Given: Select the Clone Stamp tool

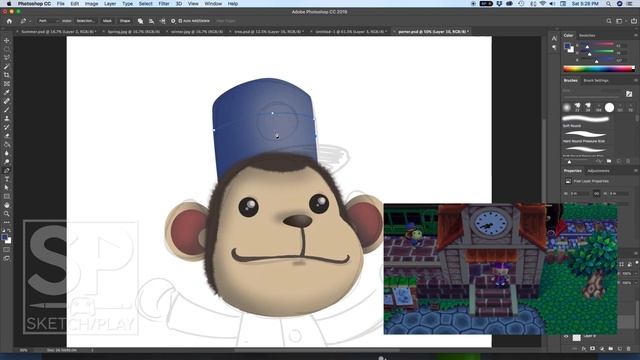Looking at the screenshot, I should [x=7, y=118].
